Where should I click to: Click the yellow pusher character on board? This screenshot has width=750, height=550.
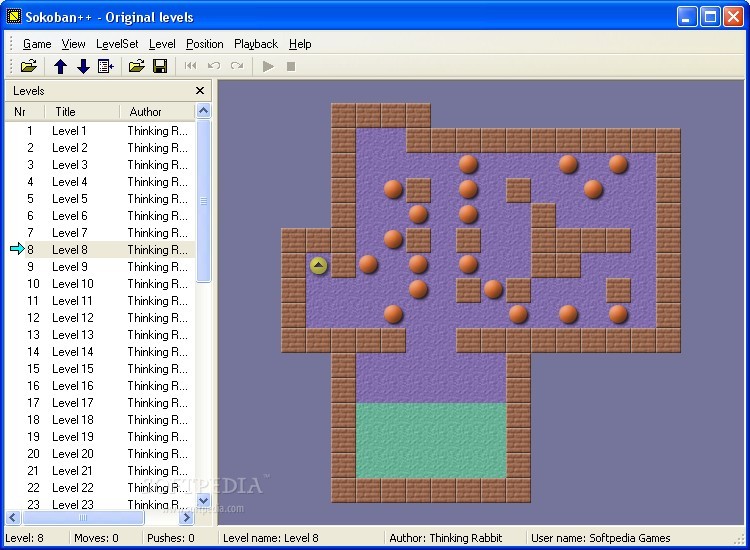point(318,265)
